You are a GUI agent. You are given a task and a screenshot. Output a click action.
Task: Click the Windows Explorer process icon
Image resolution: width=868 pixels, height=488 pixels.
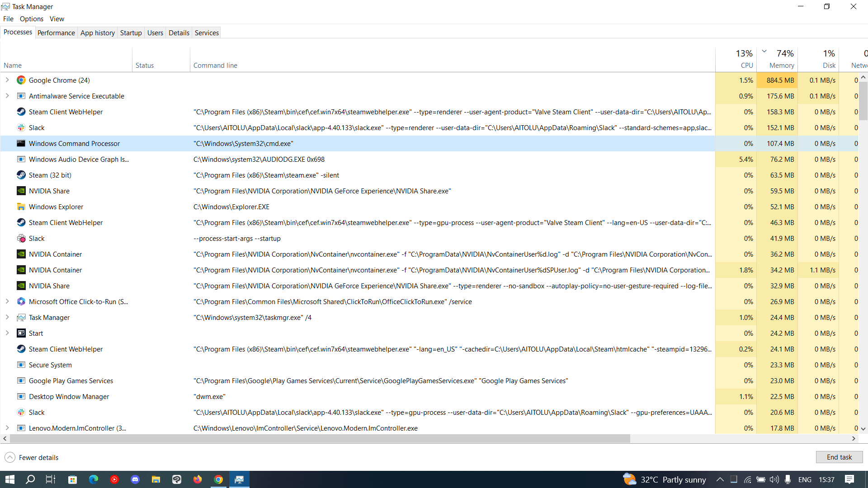[21, 207]
